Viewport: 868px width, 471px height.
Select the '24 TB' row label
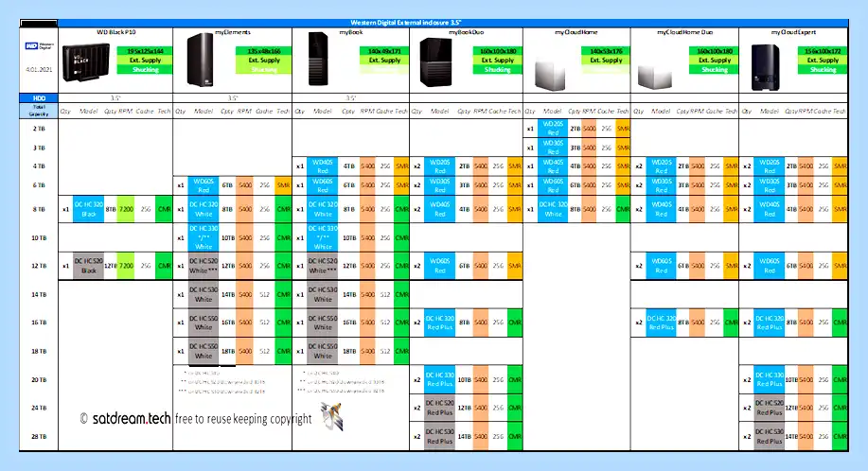(x=39, y=408)
